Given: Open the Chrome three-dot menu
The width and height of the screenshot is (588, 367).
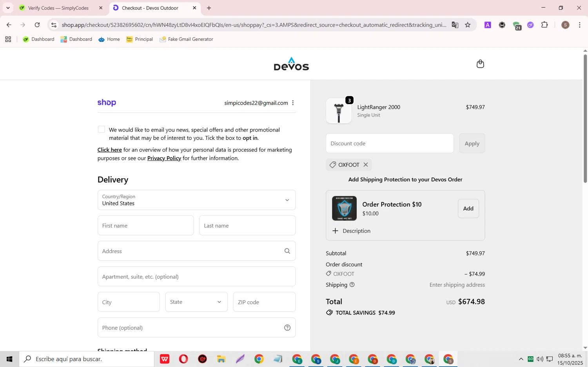Looking at the screenshot, I should click(x=579, y=25).
